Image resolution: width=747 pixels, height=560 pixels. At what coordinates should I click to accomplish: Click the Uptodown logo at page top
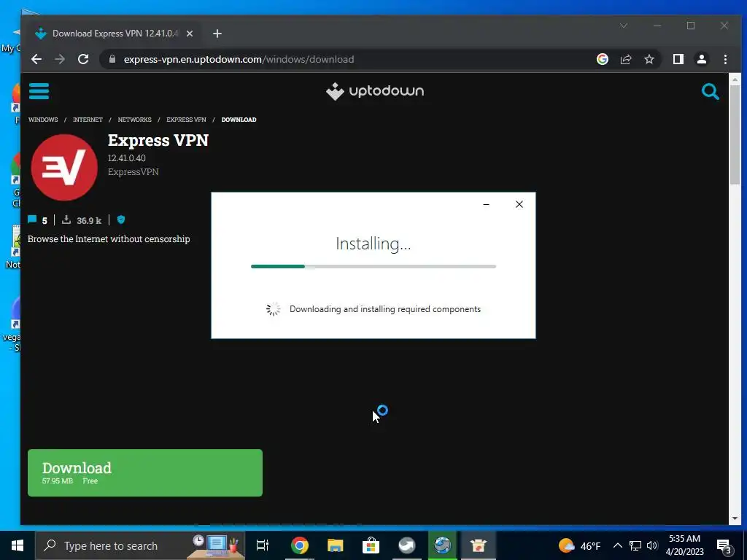point(375,91)
